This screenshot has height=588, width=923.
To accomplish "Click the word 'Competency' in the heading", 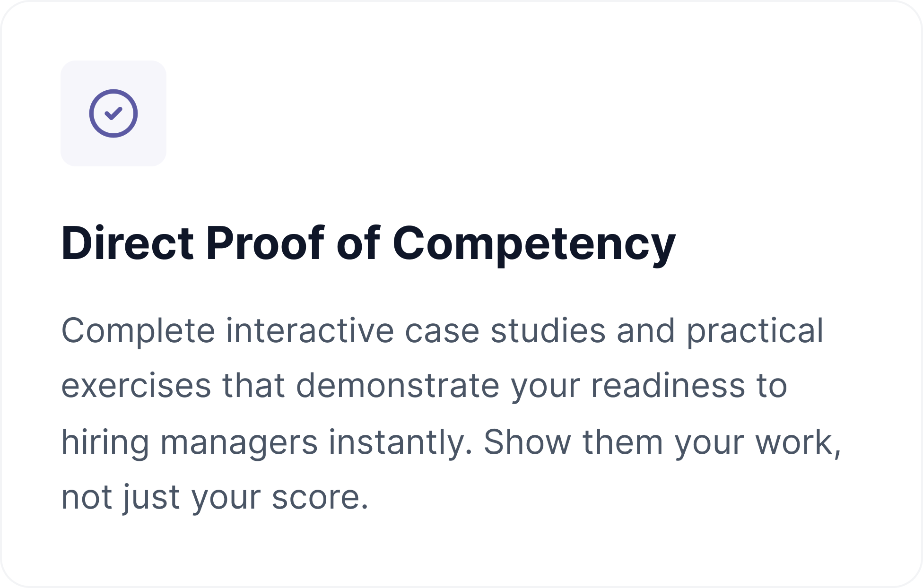I will (x=534, y=246).
